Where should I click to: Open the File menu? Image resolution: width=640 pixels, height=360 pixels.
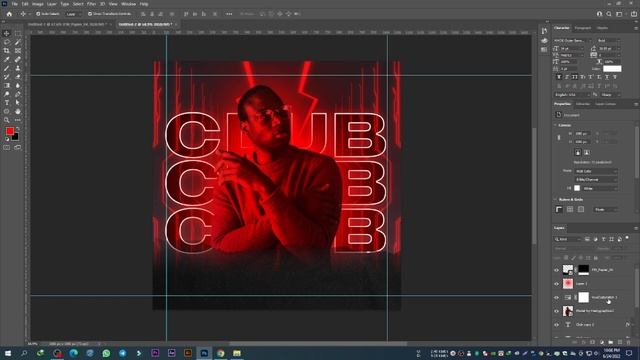[x=14, y=4]
